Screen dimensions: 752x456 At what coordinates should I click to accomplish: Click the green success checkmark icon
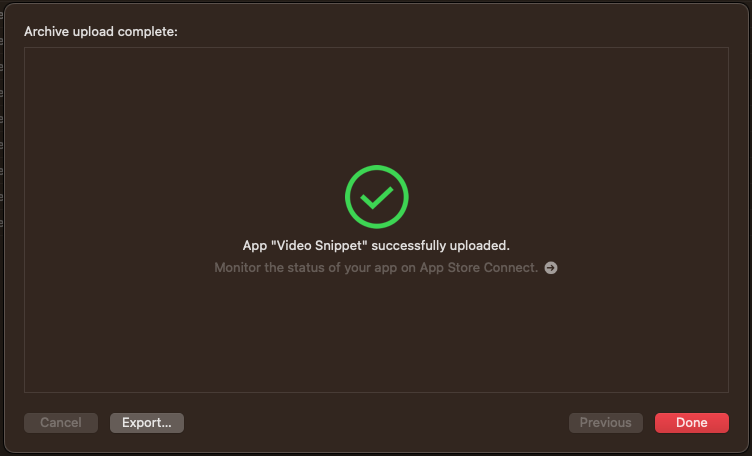(x=376, y=197)
